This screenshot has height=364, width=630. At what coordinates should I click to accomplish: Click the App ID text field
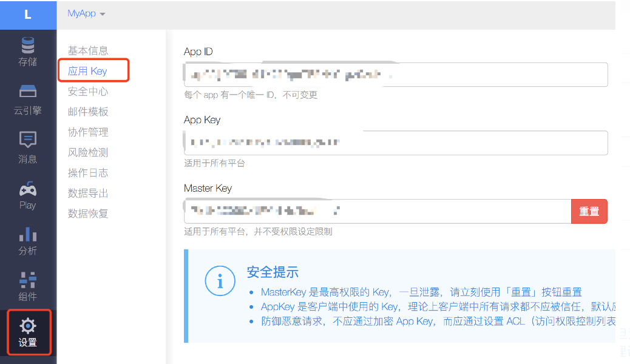(x=395, y=75)
